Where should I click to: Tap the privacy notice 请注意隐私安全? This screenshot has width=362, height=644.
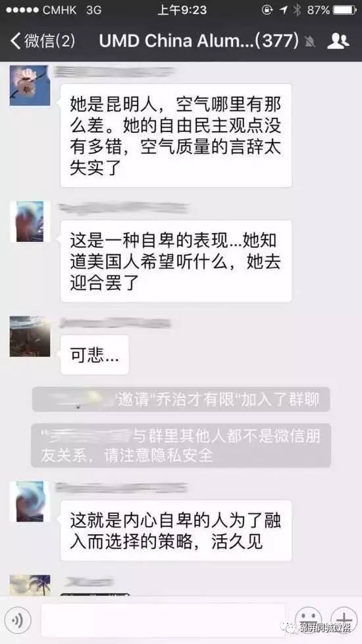coord(181,445)
